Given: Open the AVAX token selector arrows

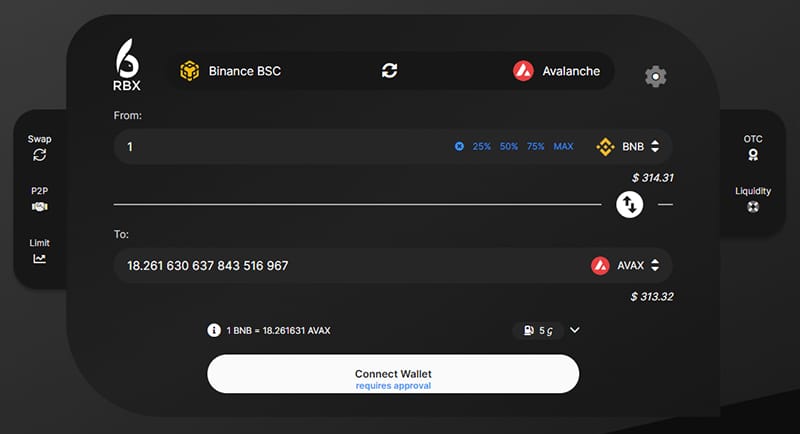Looking at the screenshot, I should pyautogui.click(x=655, y=265).
